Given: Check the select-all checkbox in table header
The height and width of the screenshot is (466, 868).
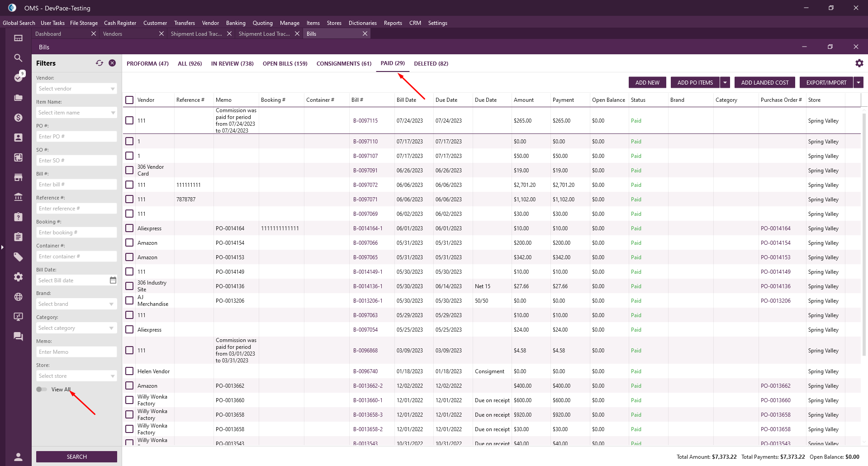Looking at the screenshot, I should pos(129,100).
